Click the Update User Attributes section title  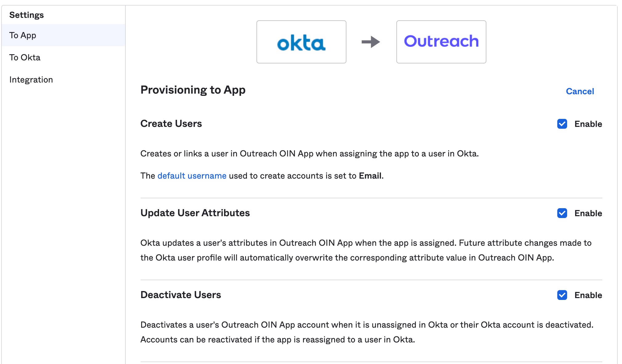[x=195, y=213]
